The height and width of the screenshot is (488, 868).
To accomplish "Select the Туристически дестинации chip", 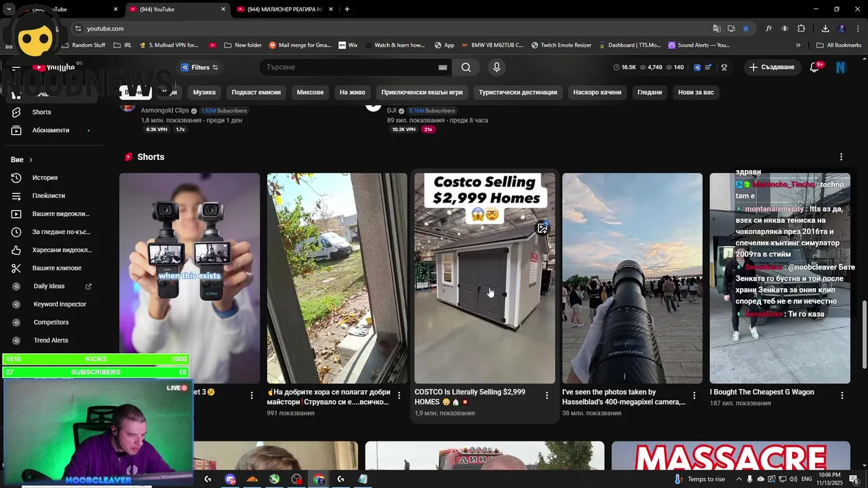I will (518, 92).
